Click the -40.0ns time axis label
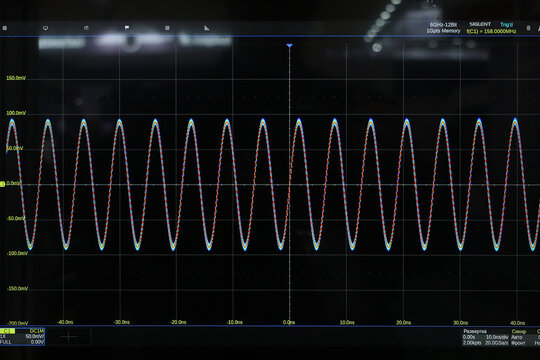 pyautogui.click(x=65, y=322)
